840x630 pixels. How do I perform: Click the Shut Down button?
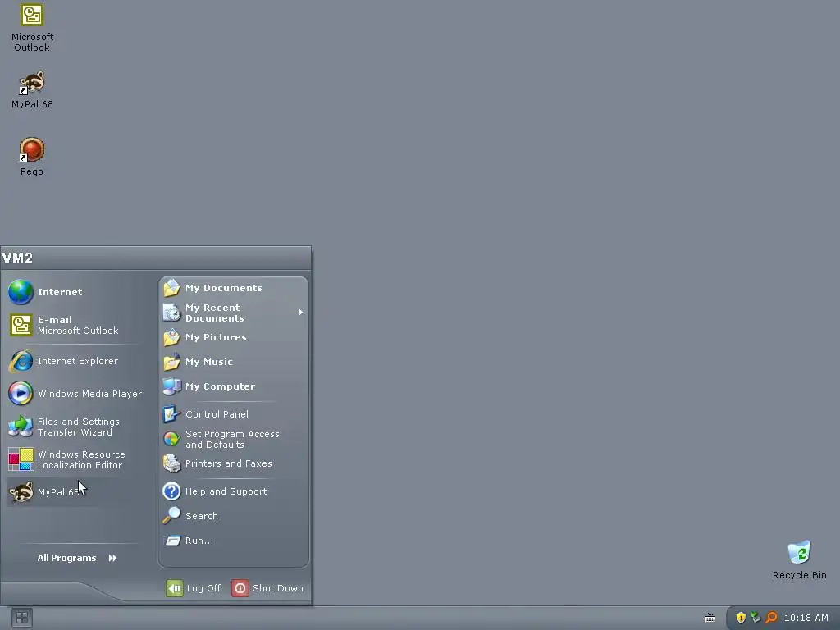point(268,588)
